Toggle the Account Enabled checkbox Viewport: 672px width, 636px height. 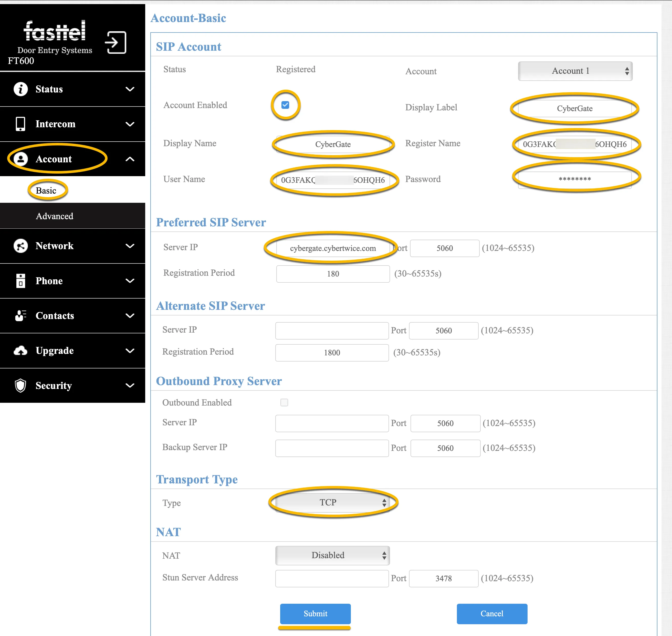point(286,105)
